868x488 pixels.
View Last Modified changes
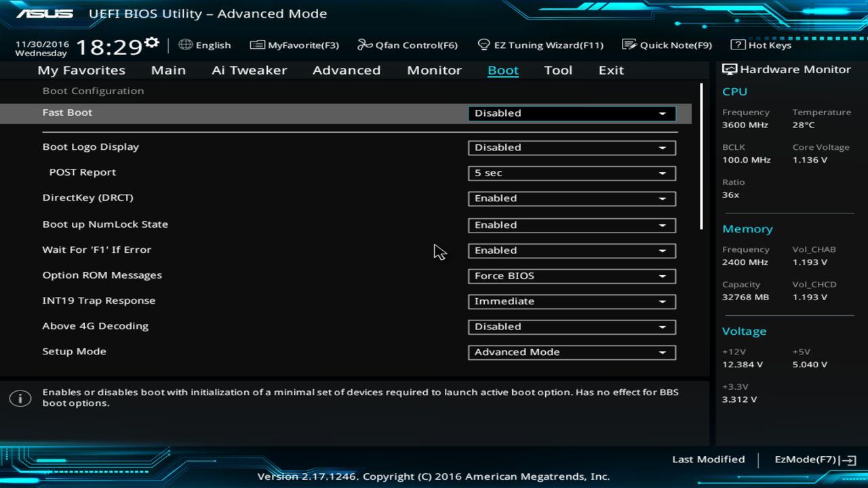coord(708,459)
